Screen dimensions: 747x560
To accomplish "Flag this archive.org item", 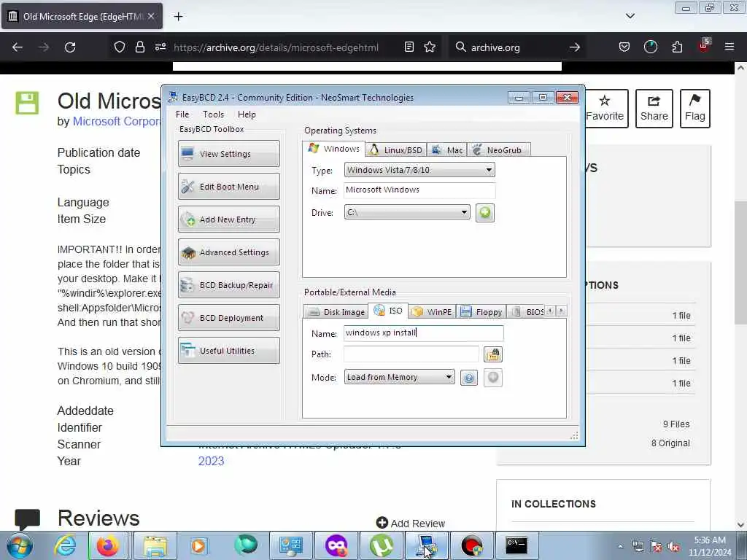I will pyautogui.click(x=695, y=109).
